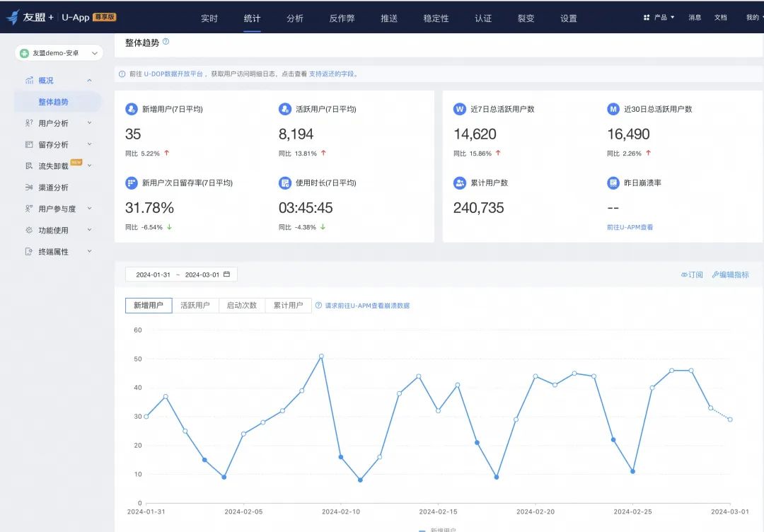This screenshot has width=764, height=532.
Task: Click the peak chart point near 50
Action: tap(321, 356)
